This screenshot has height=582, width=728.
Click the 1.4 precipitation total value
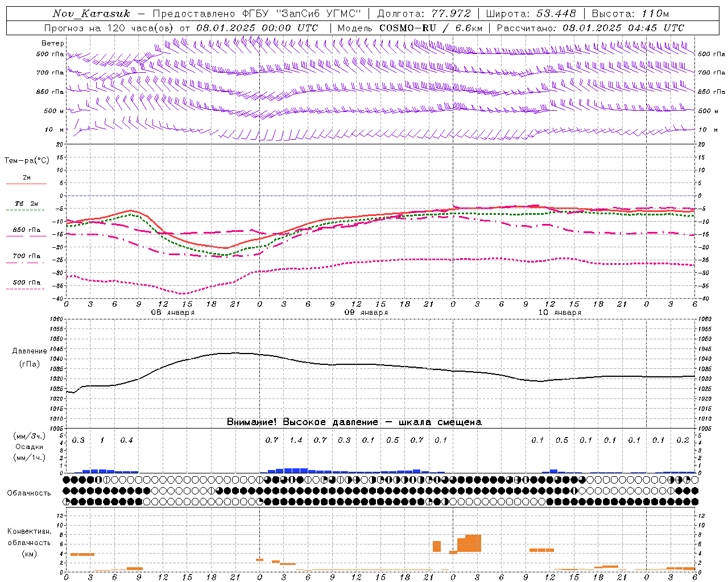(296, 440)
